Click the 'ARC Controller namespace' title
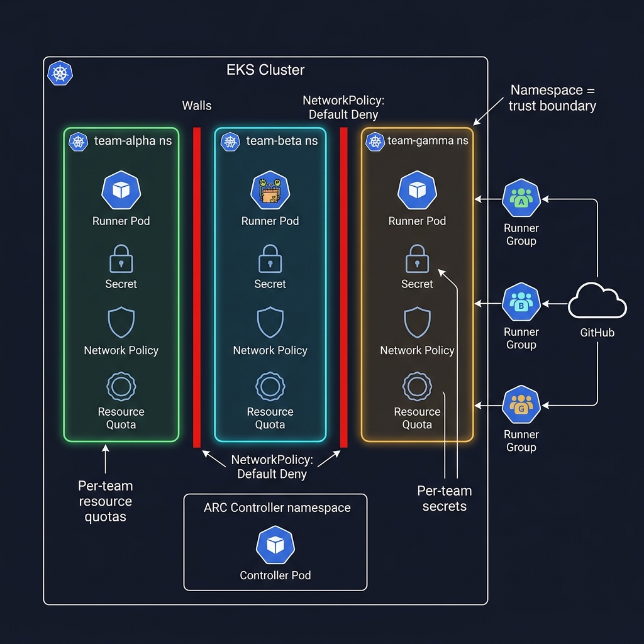Image resolution: width=644 pixels, height=644 pixels. pyautogui.click(x=277, y=508)
